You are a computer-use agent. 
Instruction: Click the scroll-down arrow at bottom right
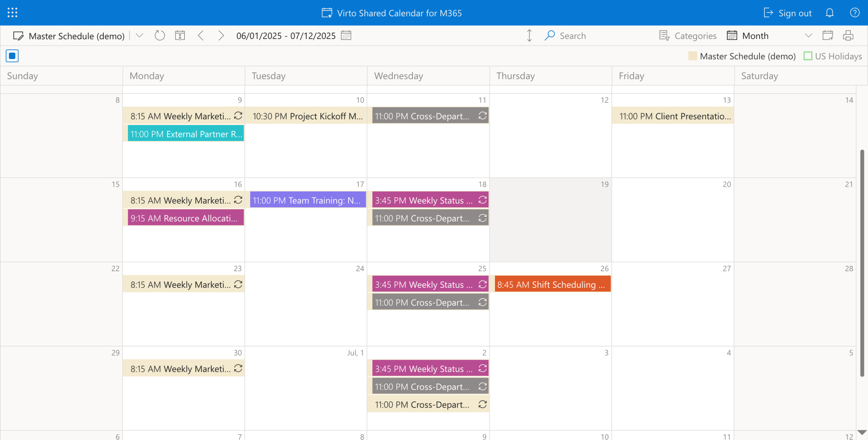pos(862,433)
